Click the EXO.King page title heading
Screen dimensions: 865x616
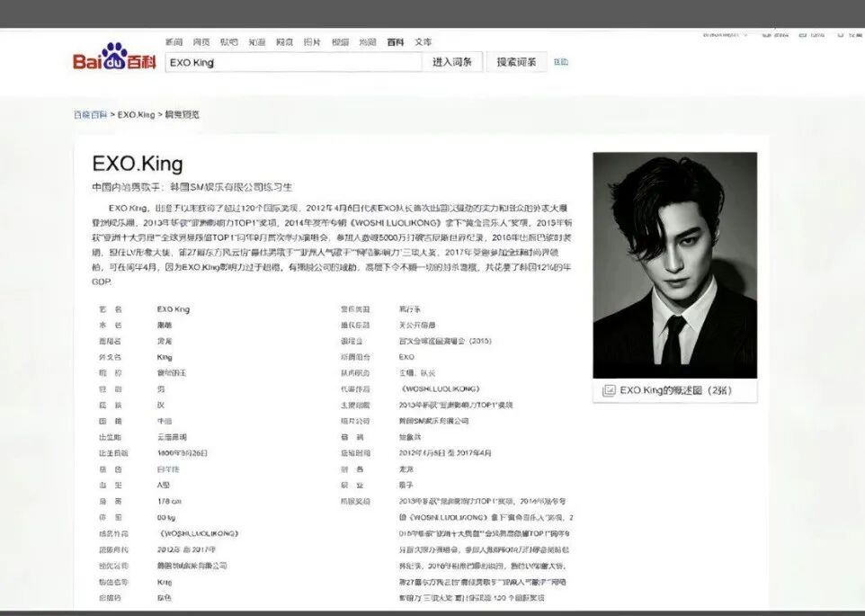138,164
